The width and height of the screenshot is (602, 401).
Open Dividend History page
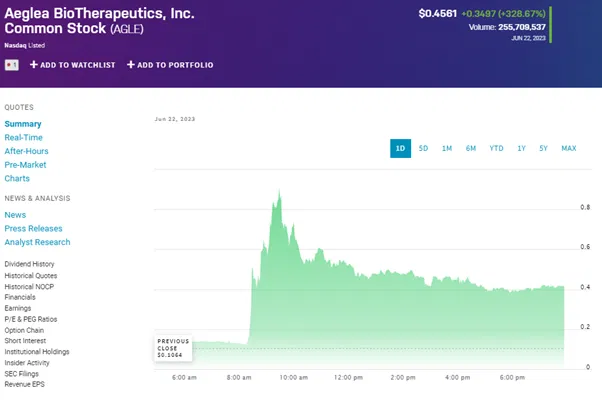click(30, 264)
